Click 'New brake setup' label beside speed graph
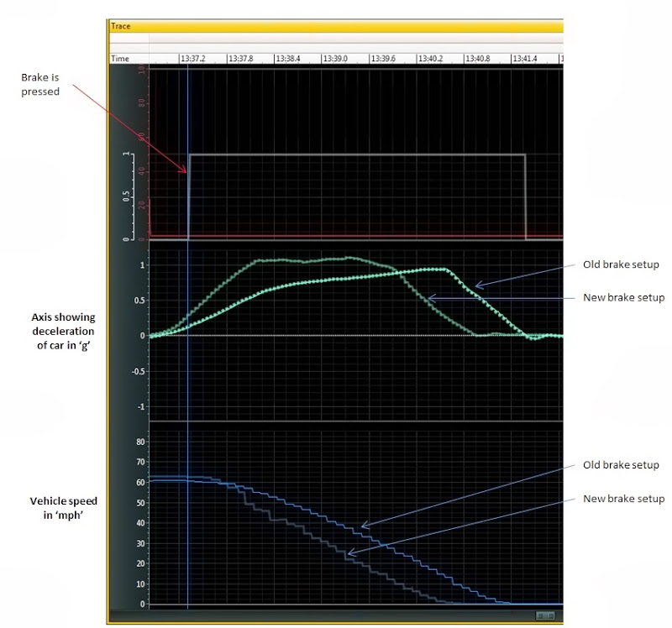The width and height of the screenshot is (672, 628). (x=623, y=499)
